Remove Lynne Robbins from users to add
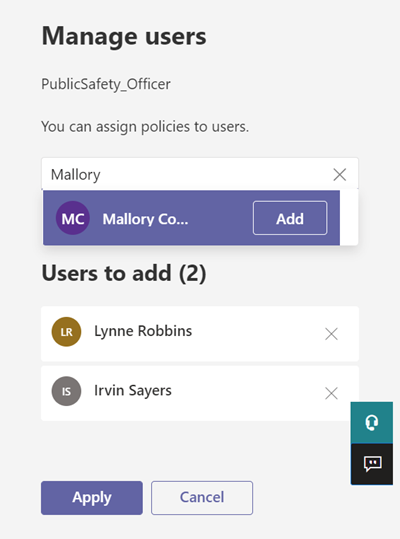Screen dimensions: 400x539 (331, 334)
